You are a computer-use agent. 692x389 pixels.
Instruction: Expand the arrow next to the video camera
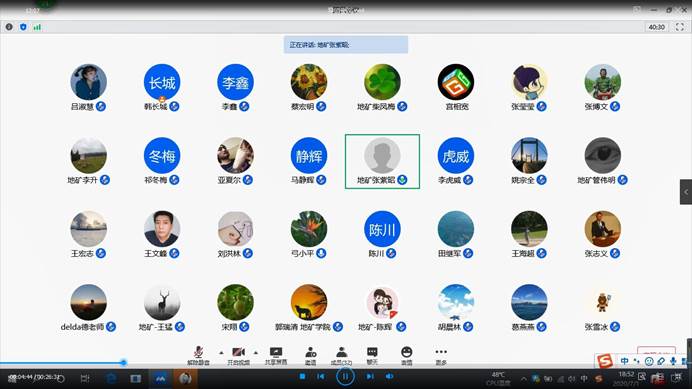tap(256, 352)
